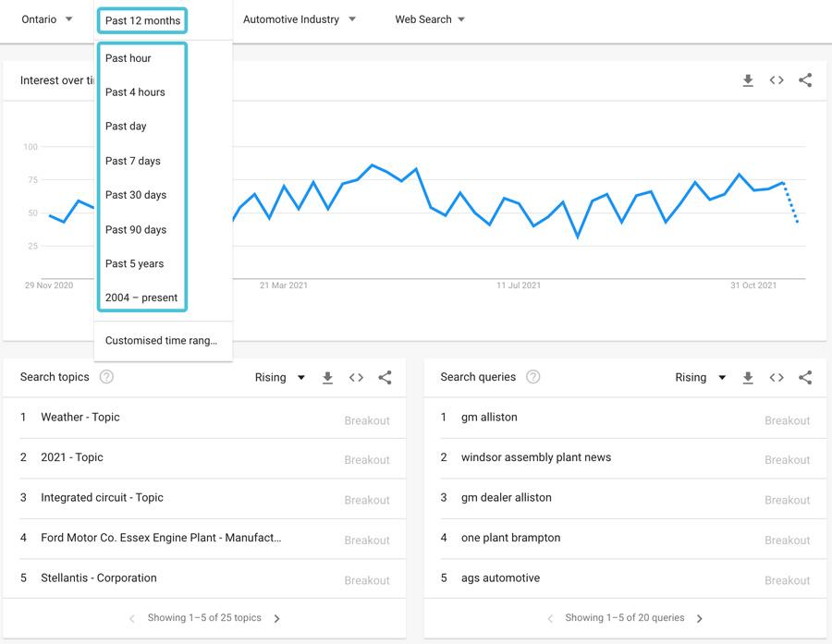
Task: Go to next page of search queries
Action: pyautogui.click(x=699, y=618)
